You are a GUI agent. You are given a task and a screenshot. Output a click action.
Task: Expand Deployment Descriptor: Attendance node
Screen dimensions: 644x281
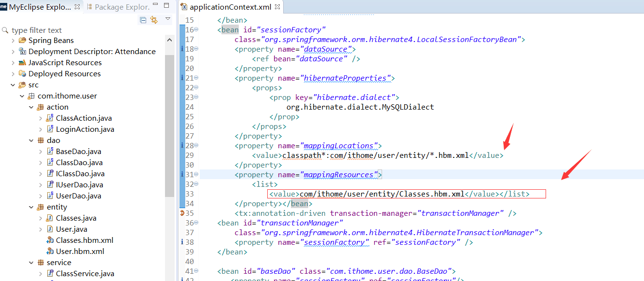13,52
